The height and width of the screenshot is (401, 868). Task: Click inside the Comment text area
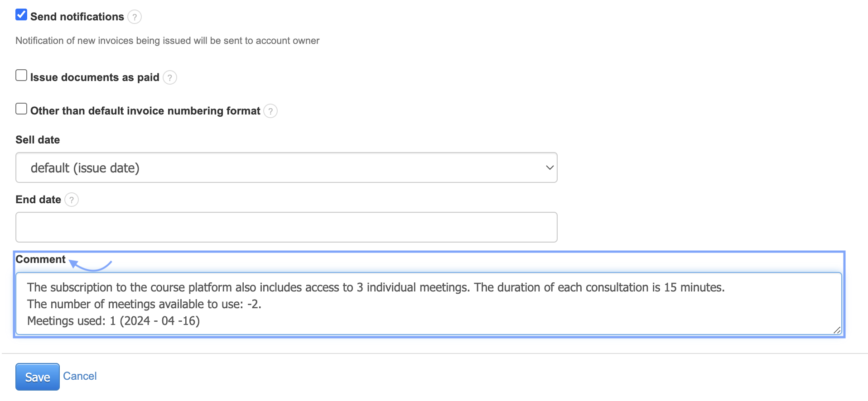tap(429, 304)
